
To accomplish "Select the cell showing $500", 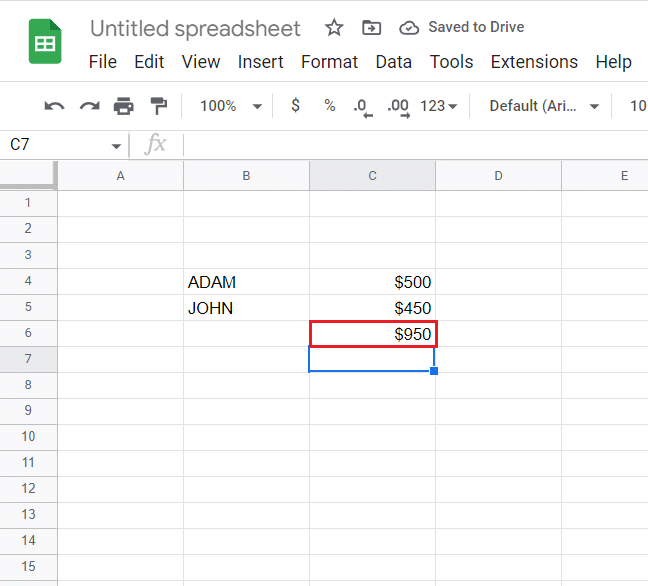I will pyautogui.click(x=372, y=282).
